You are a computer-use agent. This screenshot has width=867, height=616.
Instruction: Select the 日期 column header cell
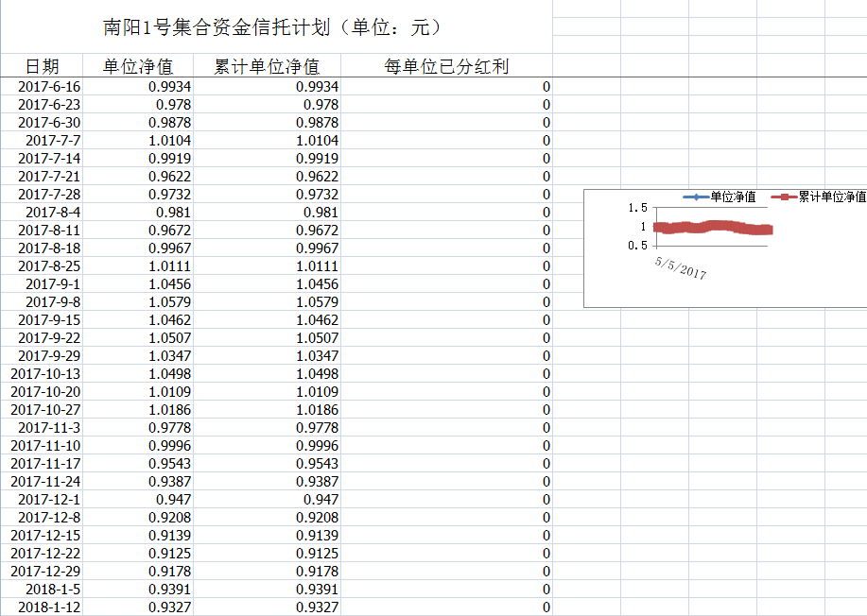(42, 66)
